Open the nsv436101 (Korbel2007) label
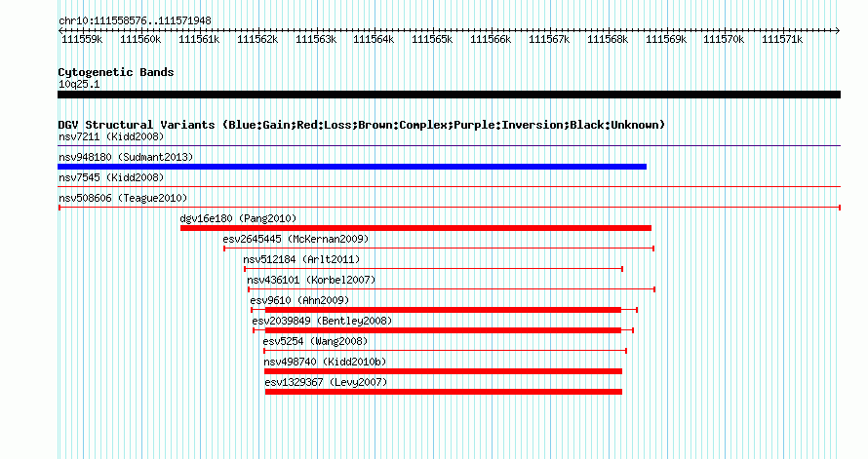Viewport: 868px width, 459px height. click(311, 280)
